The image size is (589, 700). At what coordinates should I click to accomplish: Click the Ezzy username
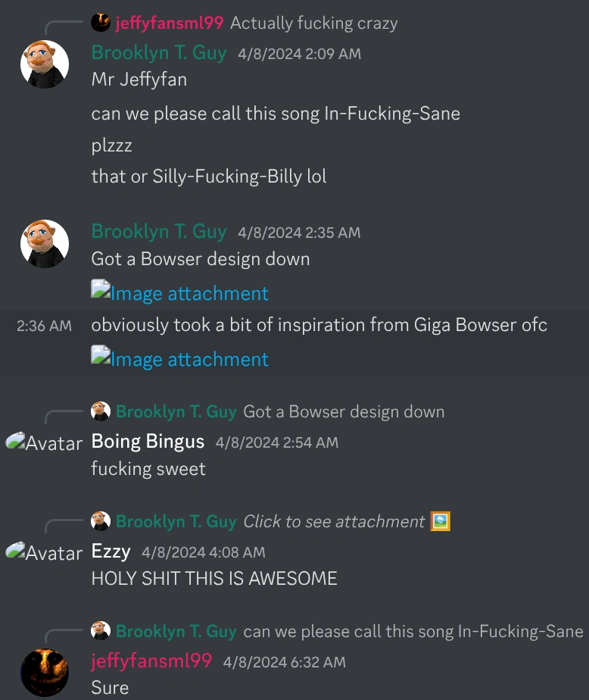coord(111,552)
